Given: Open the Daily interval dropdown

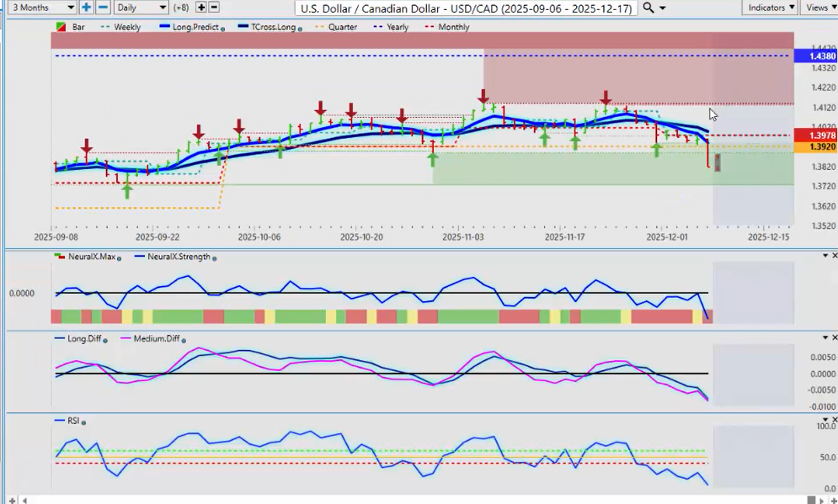Looking at the screenshot, I should (x=141, y=8).
